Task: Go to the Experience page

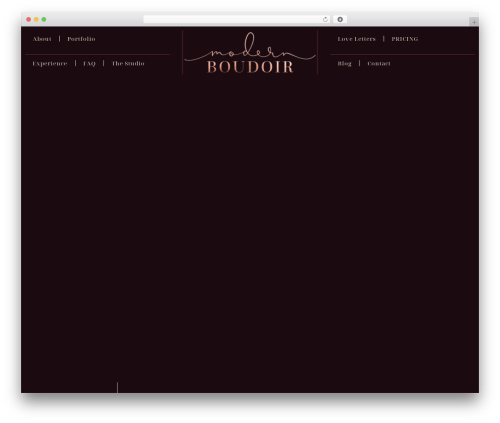Action: (50, 64)
